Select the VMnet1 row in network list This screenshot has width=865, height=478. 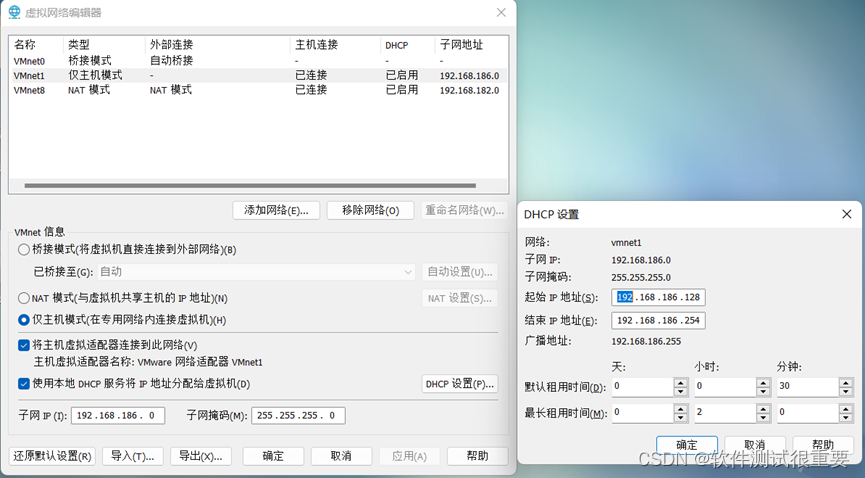coord(258,76)
